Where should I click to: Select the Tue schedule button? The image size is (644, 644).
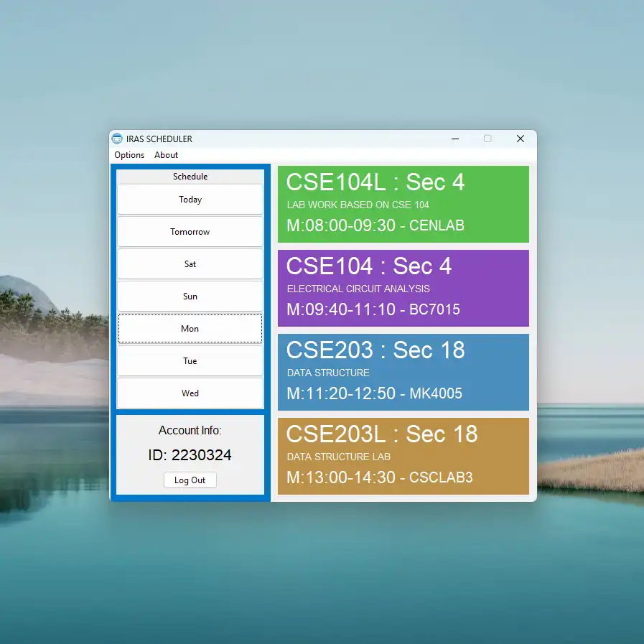190,361
